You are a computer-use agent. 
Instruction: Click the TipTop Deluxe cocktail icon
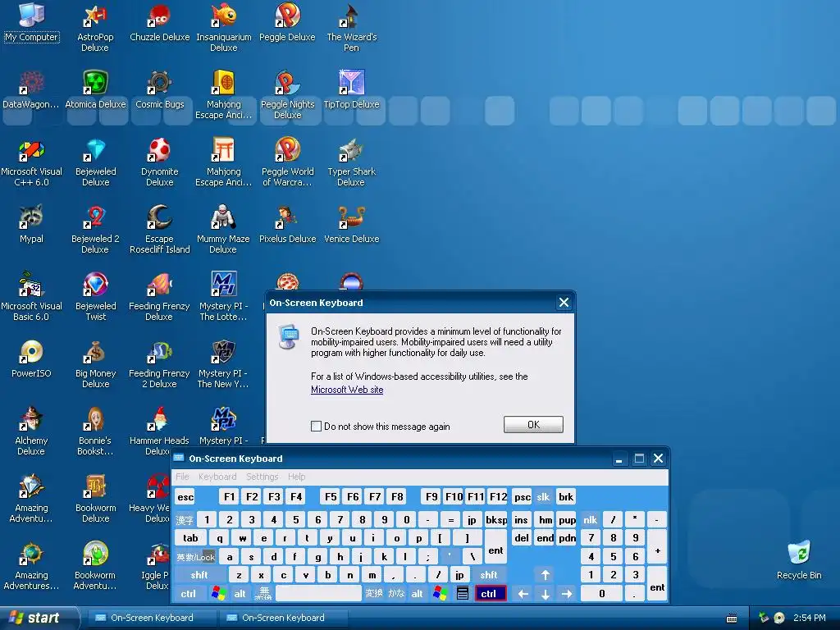point(351,89)
